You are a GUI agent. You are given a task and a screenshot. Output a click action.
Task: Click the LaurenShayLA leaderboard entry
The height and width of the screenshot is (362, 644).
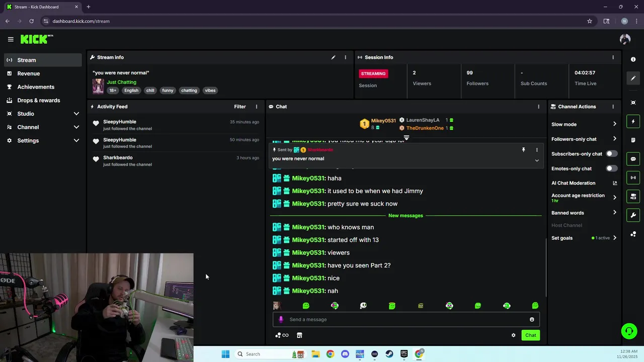427,120
